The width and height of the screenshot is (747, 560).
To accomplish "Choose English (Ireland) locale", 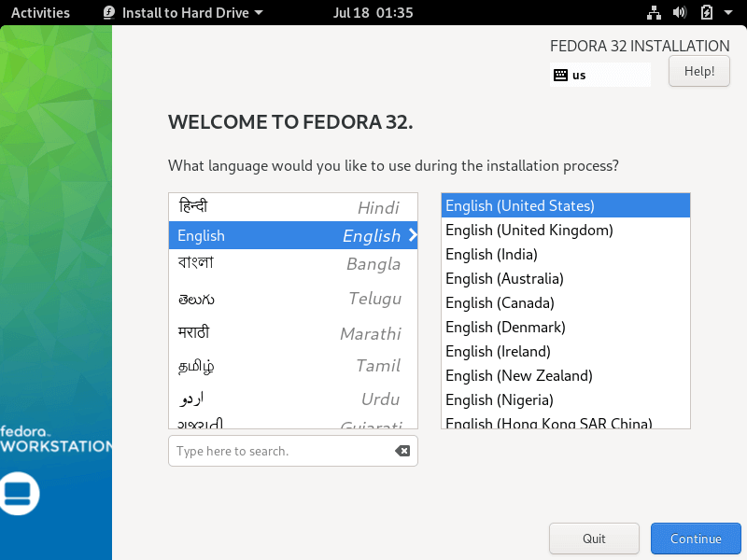I will tap(566, 352).
